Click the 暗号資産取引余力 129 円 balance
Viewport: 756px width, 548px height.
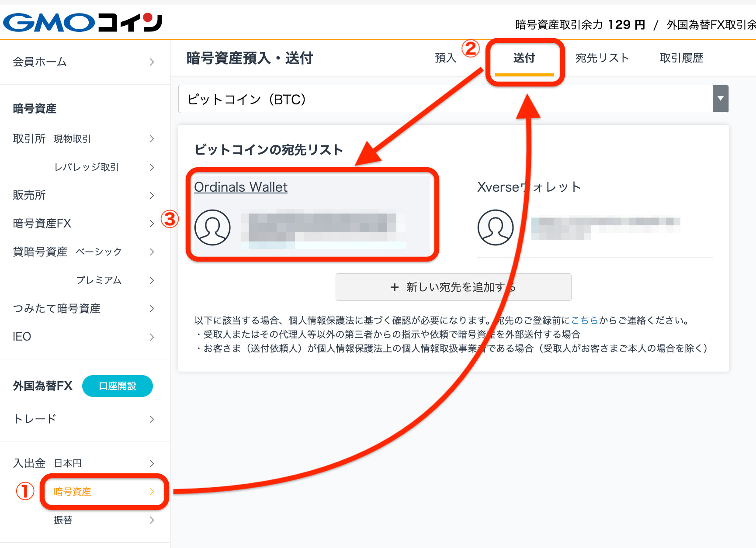pyautogui.click(x=580, y=25)
